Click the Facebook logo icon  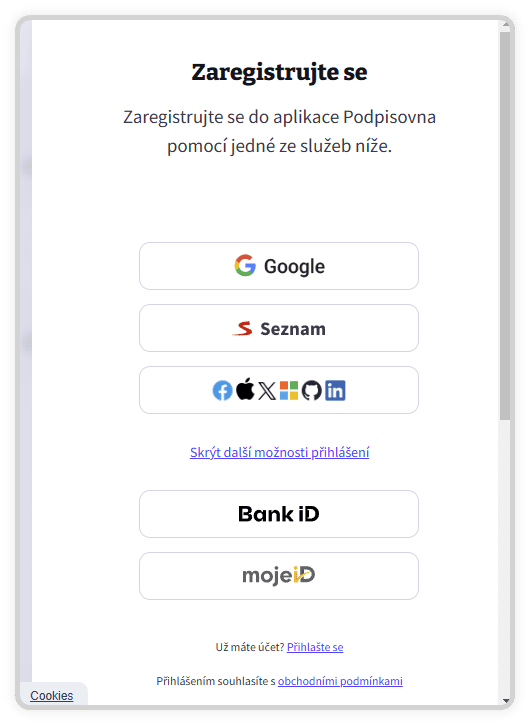point(222,391)
